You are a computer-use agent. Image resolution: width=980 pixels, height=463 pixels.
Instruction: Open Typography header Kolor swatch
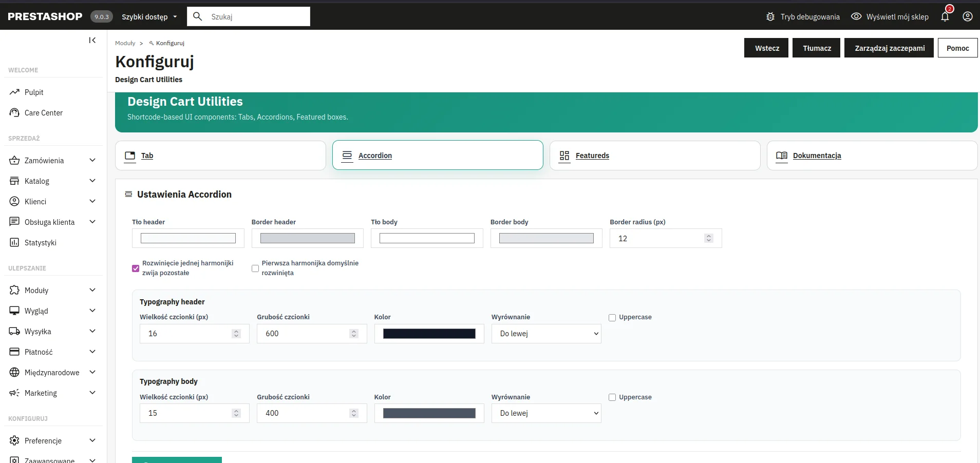click(429, 334)
